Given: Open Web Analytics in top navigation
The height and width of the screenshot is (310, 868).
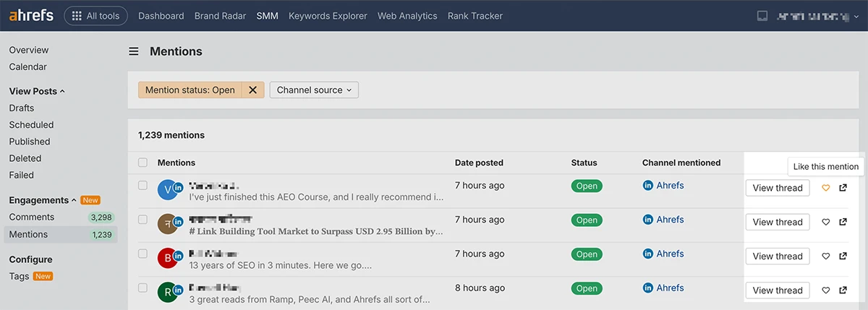Looking at the screenshot, I should pos(407,16).
